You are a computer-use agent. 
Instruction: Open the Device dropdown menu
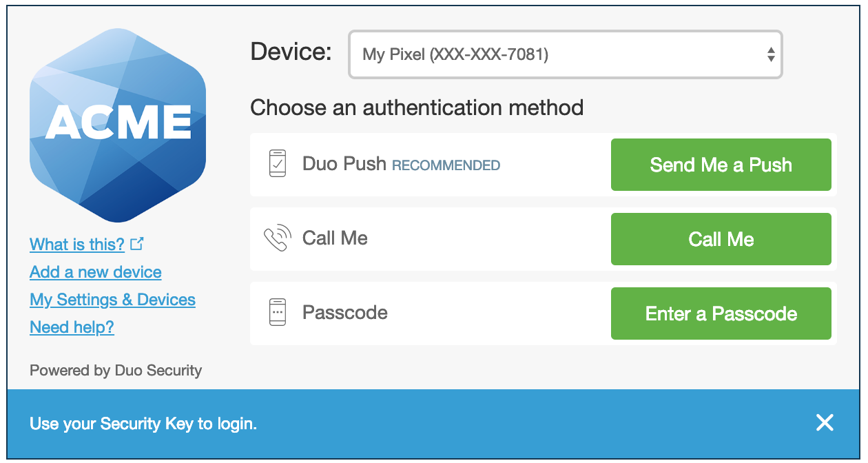pyautogui.click(x=566, y=54)
